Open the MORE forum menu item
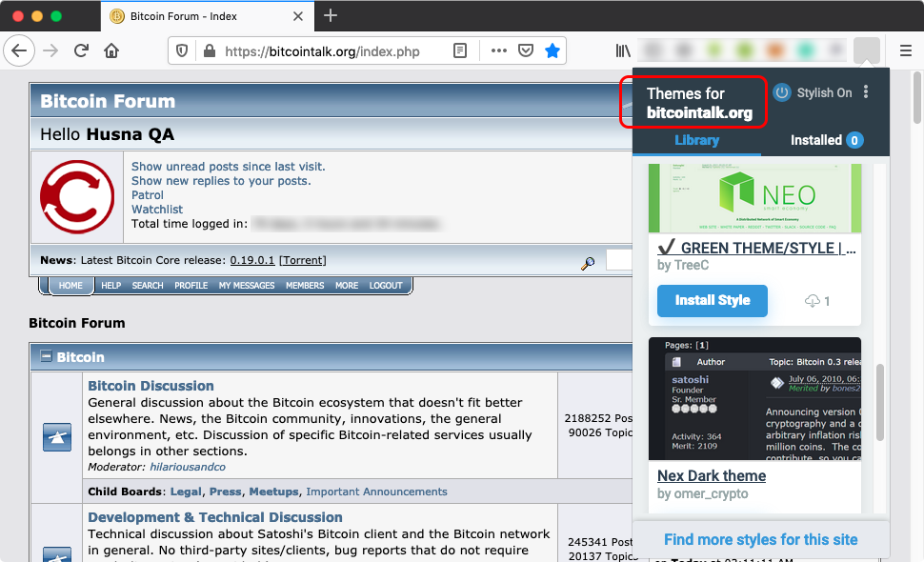 [x=347, y=285]
